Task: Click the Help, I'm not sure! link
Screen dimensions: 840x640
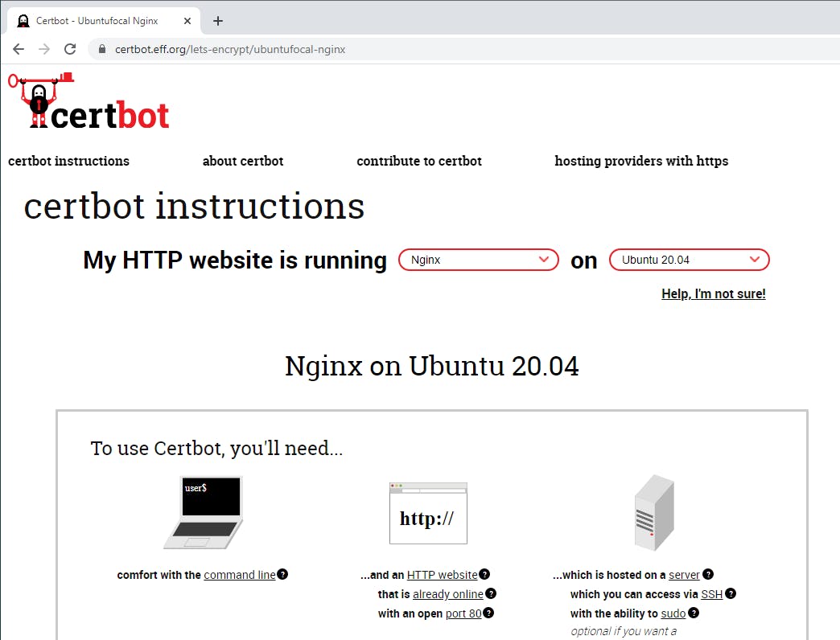Action: (713, 293)
